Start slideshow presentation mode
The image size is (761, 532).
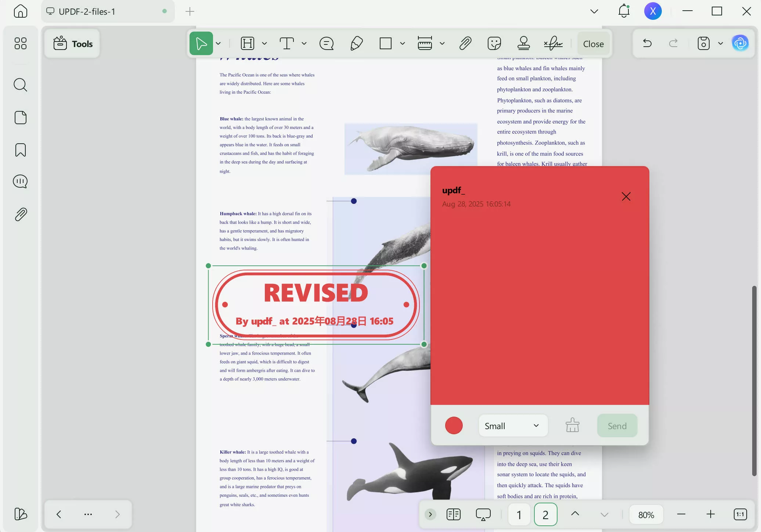(x=483, y=514)
